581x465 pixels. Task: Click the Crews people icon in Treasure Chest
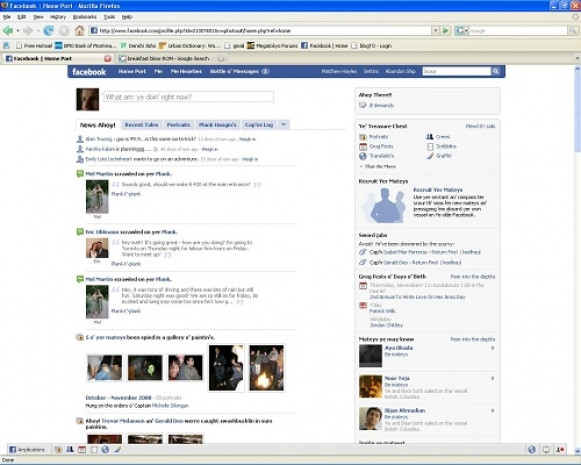(429, 137)
